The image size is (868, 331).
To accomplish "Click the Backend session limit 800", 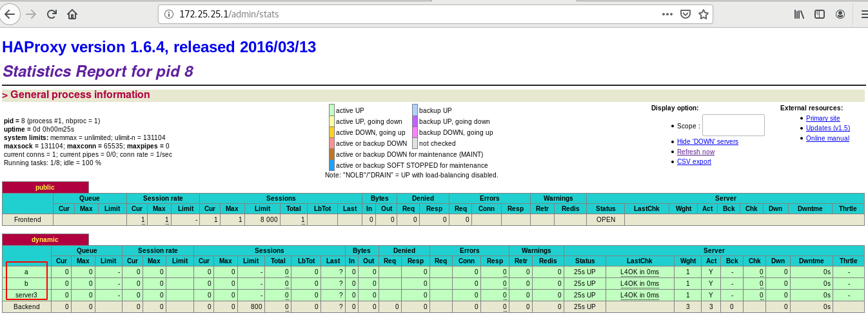I will click(256, 306).
